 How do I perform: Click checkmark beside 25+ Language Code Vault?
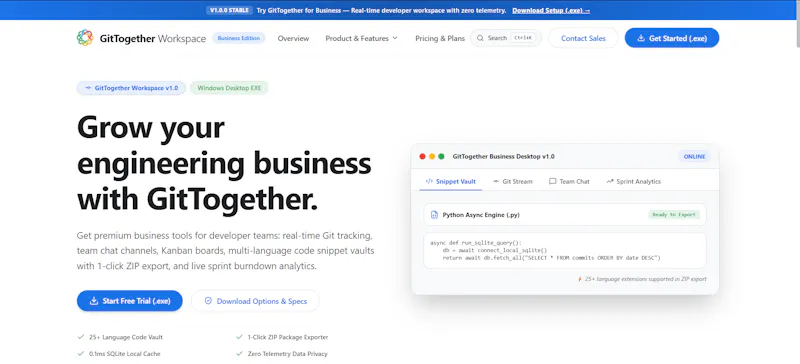(81, 337)
